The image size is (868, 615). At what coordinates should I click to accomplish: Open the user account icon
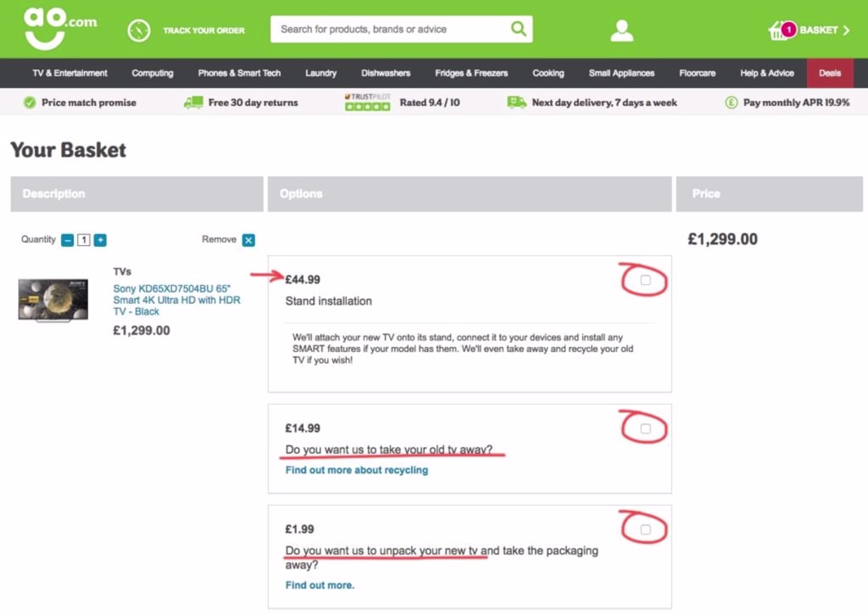tap(621, 31)
